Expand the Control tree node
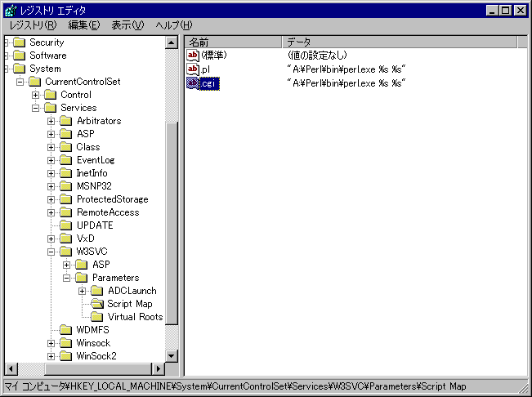The width and height of the screenshot is (532, 397). (x=36, y=95)
